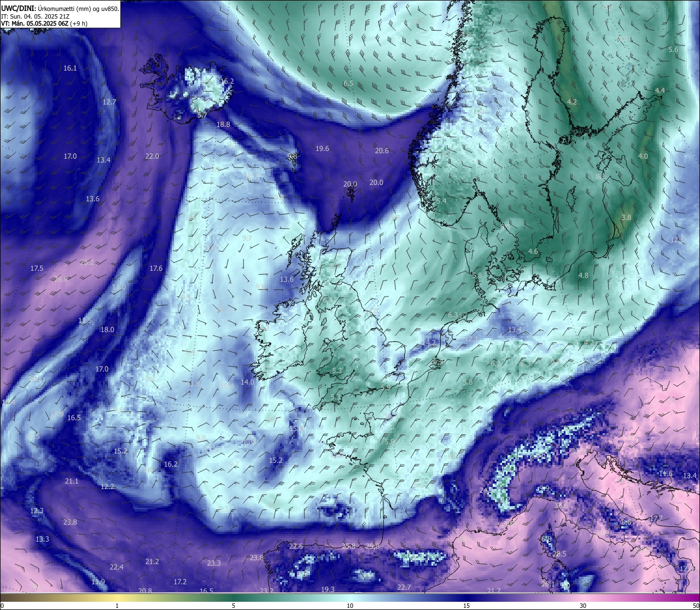The width and height of the screenshot is (700, 610).
Task: Click the 4.8 value over the southern Baltic
Action: [584, 276]
